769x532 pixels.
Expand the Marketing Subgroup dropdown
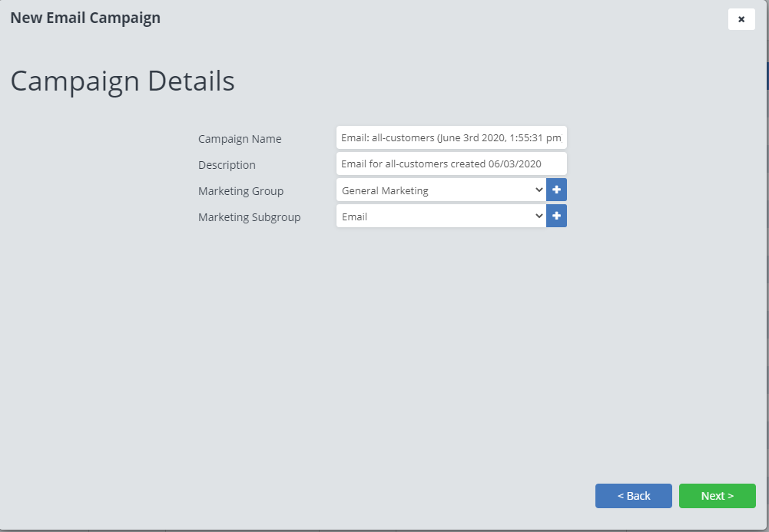[441, 216]
